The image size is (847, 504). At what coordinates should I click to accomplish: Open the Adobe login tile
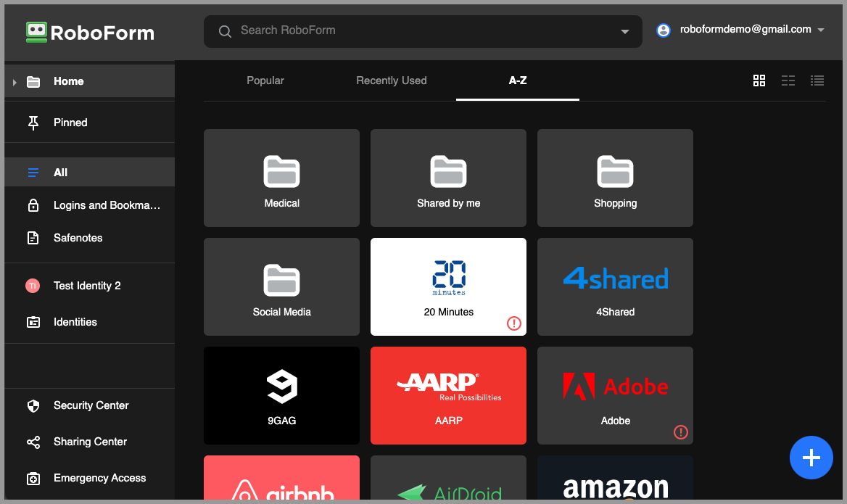[x=615, y=395]
